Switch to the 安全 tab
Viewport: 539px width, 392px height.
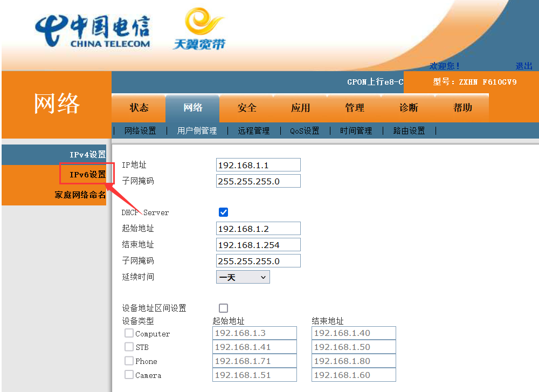point(246,108)
